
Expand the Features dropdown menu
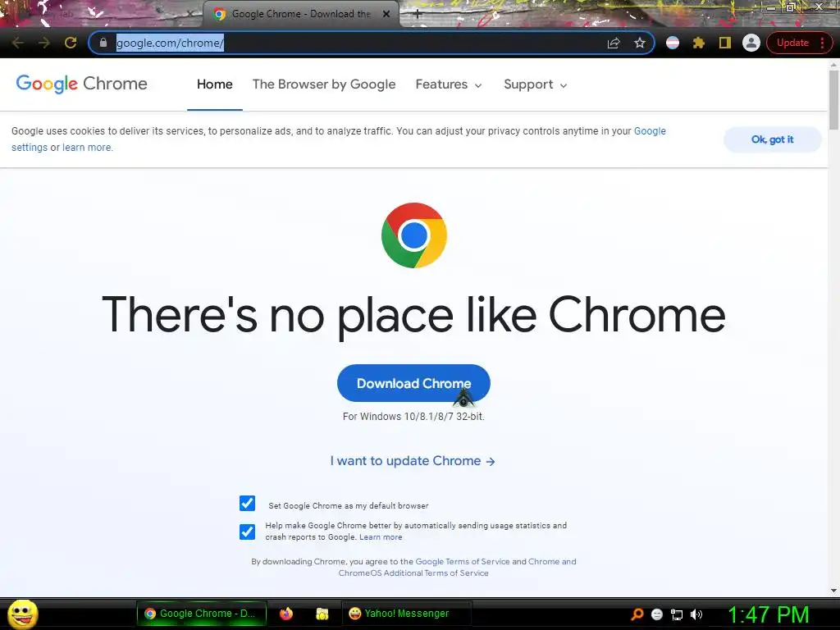pos(449,84)
